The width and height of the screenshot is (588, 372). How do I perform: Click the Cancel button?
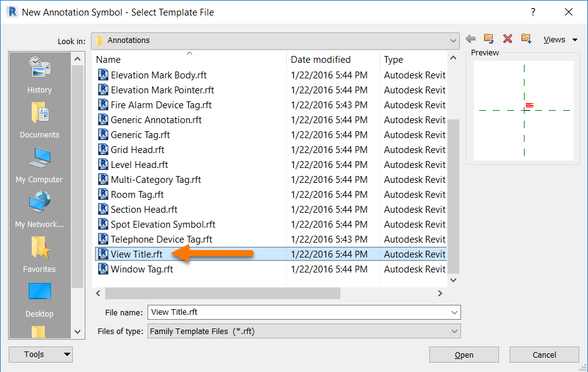pos(544,355)
